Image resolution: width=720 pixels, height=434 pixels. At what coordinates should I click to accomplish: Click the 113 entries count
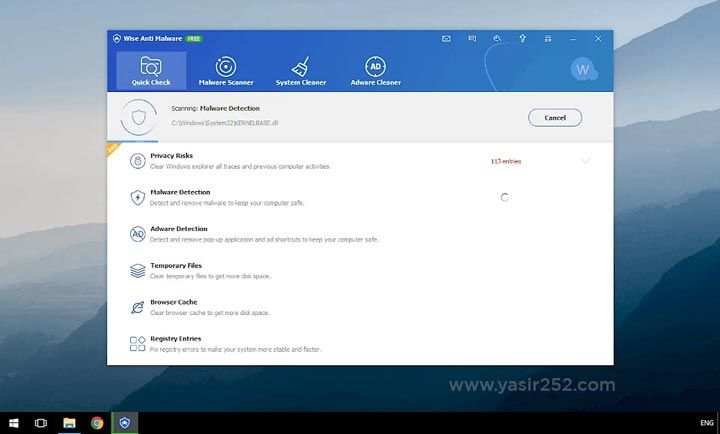[506, 161]
